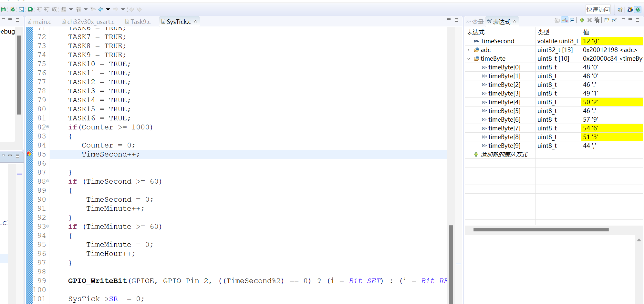644x304 pixels.
Task: Close the SysTick.c tab
Action: click(195, 21)
